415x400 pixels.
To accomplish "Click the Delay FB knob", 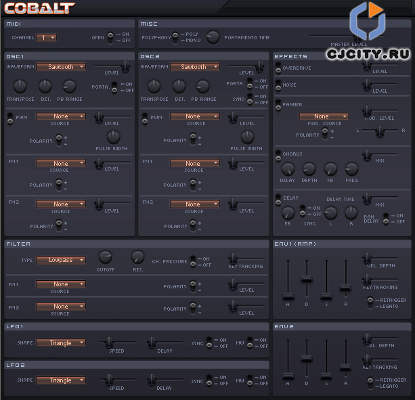I will (x=288, y=213).
